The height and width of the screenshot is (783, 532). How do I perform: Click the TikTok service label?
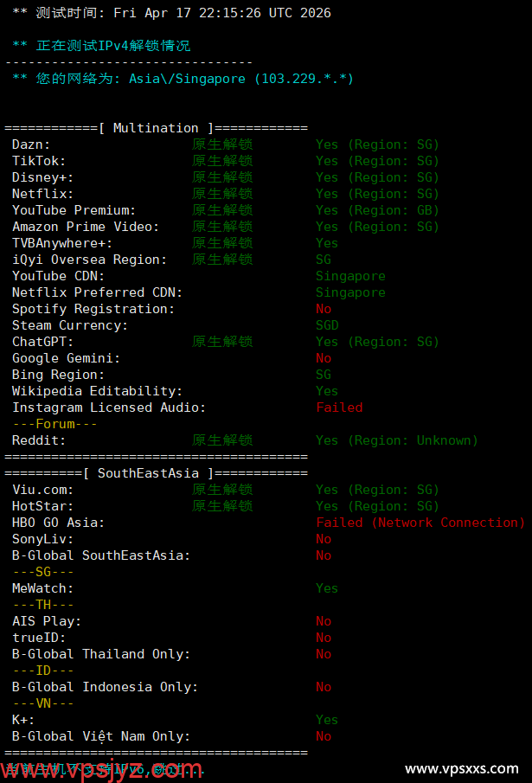pyautogui.click(x=39, y=161)
